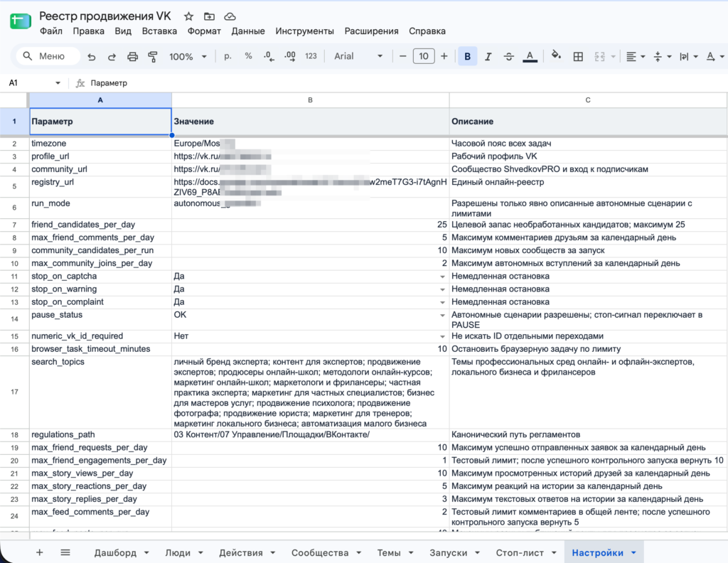
Task: Print the spreadsheet with printer icon
Action: (133, 57)
